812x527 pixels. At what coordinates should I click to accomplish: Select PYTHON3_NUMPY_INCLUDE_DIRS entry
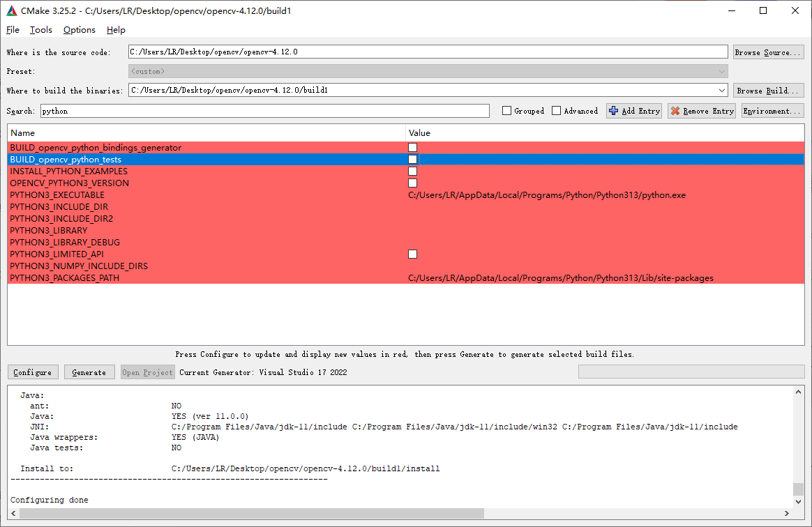point(406,266)
